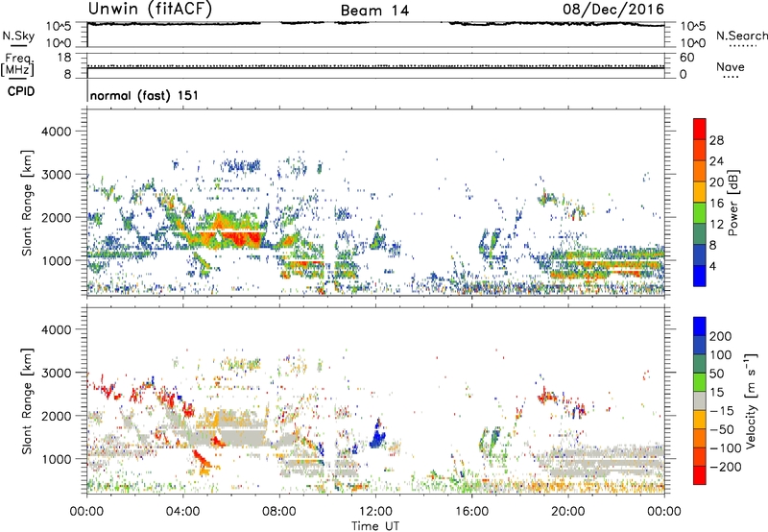The image size is (768, 532).
Task: Click the strong red power echo near 06:00
Action: [x=240, y=238]
